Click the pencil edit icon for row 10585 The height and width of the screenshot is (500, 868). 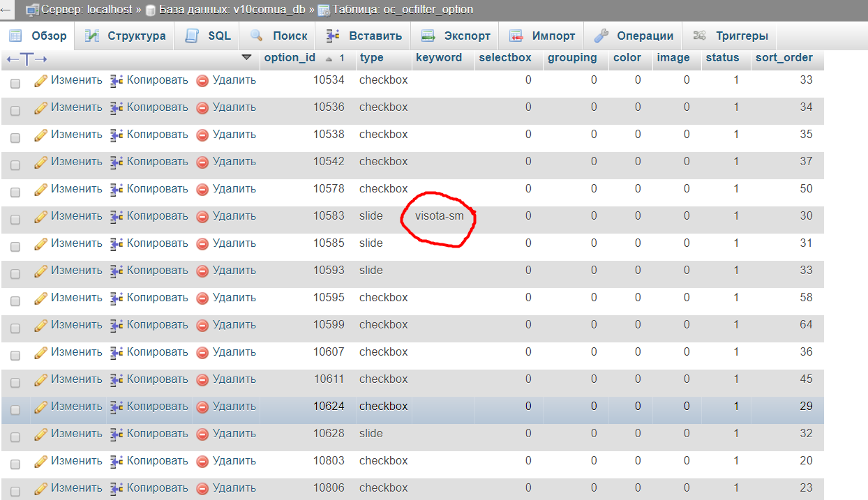(x=41, y=243)
